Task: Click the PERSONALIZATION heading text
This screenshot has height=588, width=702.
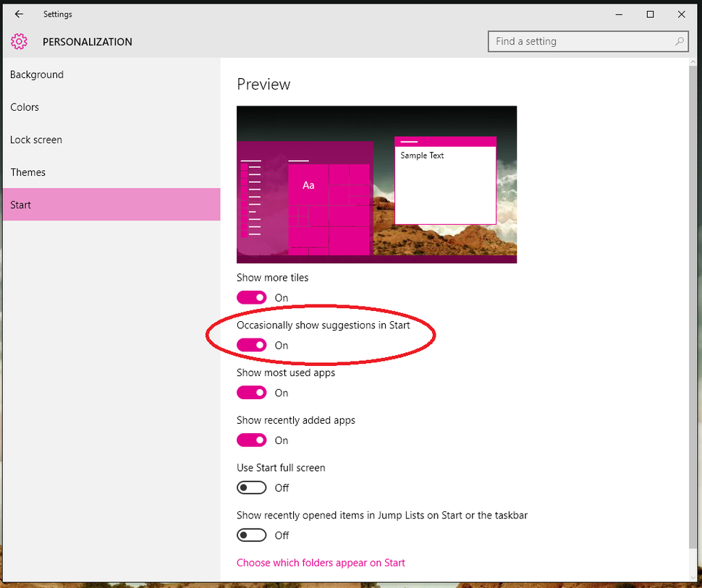Action: click(88, 42)
